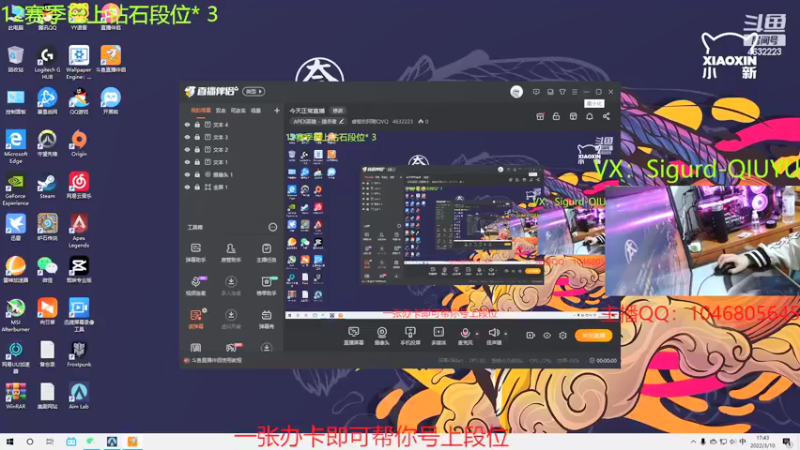This screenshot has height=450, width=800.
Task: Add 直播屏幕 screen capture source
Action: [354, 336]
